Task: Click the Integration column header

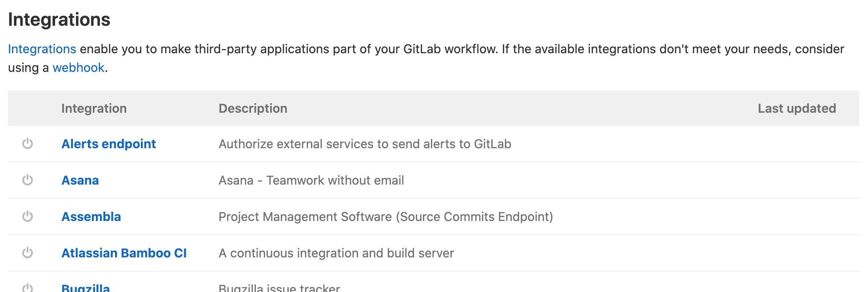Action: click(x=94, y=108)
